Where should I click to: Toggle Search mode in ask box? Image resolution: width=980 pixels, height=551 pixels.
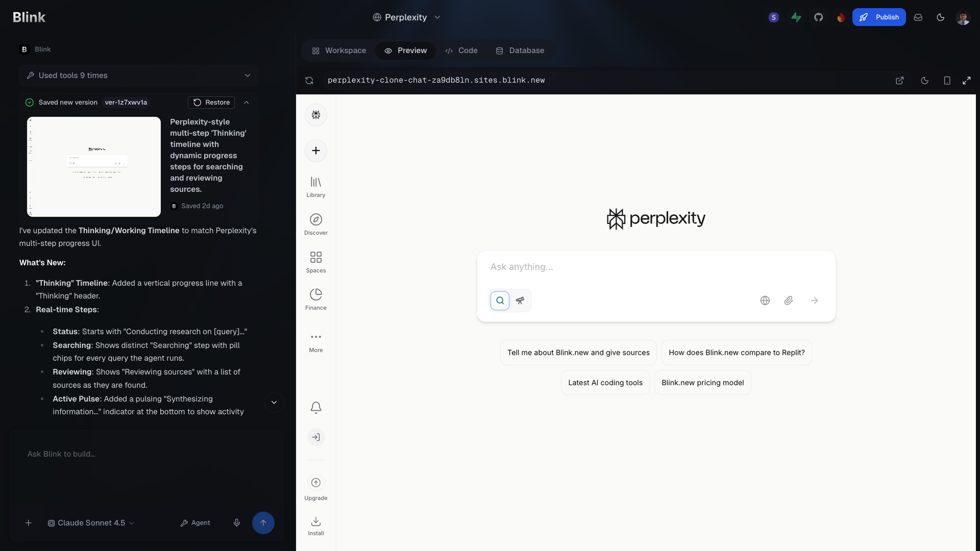[500, 300]
